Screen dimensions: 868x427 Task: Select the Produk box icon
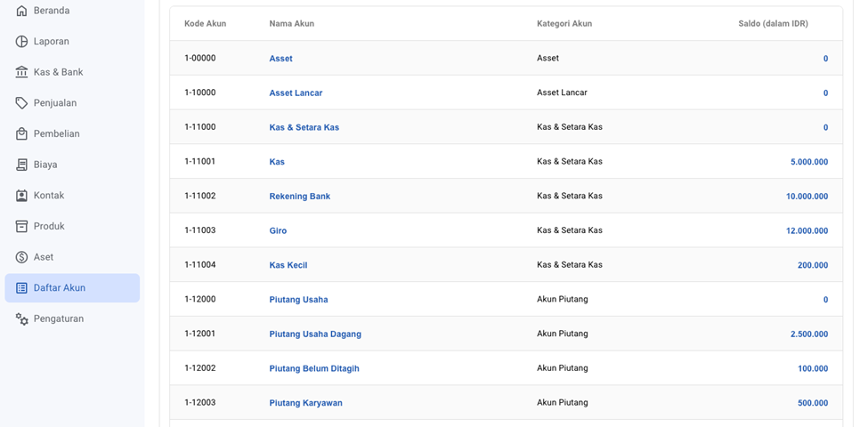click(22, 227)
